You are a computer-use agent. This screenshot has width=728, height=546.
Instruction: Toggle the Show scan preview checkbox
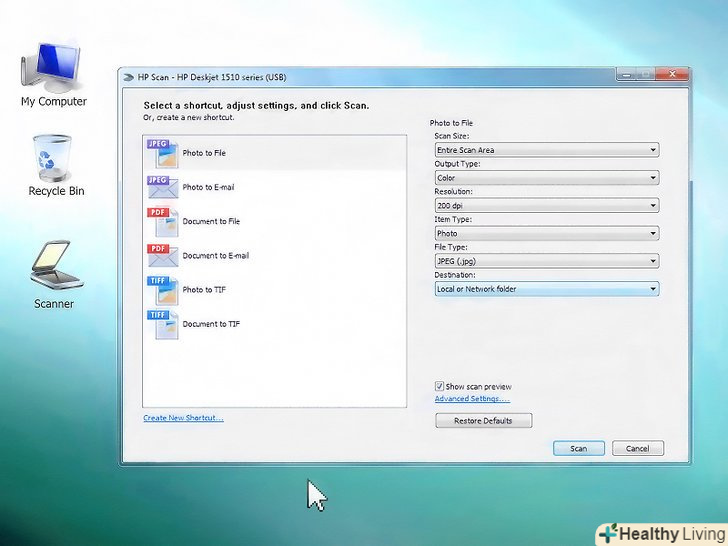point(439,386)
